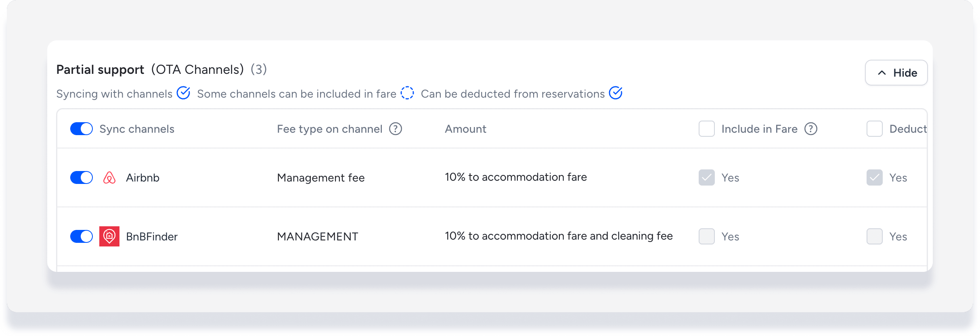
Task: Check the Include in Fare header checkbox
Action: 707,129
